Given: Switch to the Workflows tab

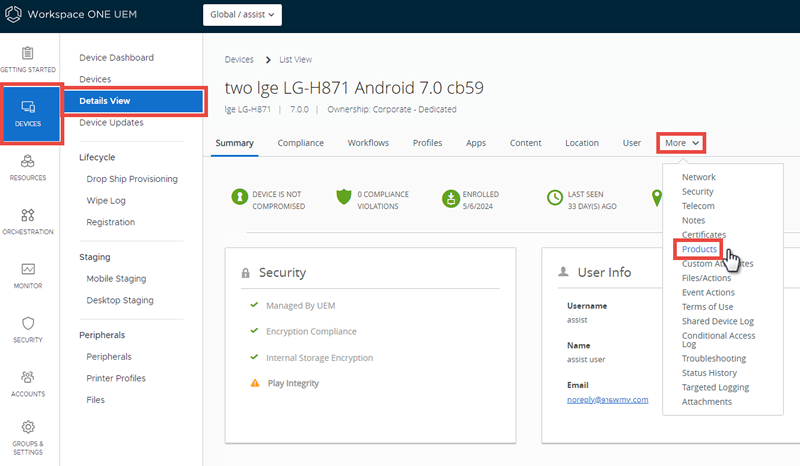Looking at the screenshot, I should click(368, 143).
